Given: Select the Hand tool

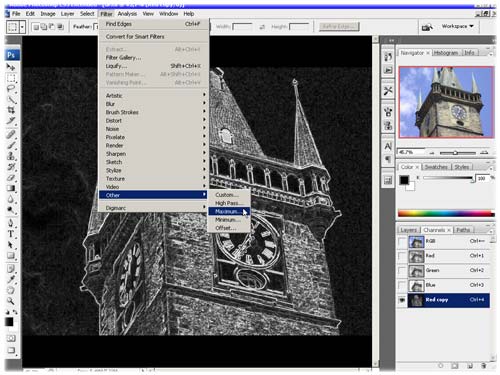Looking at the screenshot, I should [x=11, y=290].
